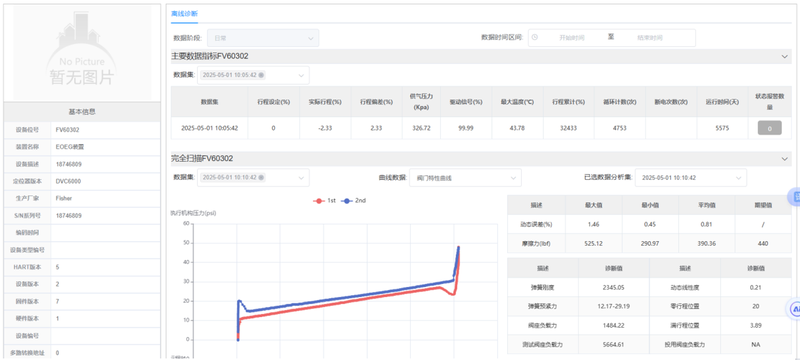Click the 基本信息 panel header
Image resolution: width=800 pixels, height=360 pixels.
pos(82,112)
